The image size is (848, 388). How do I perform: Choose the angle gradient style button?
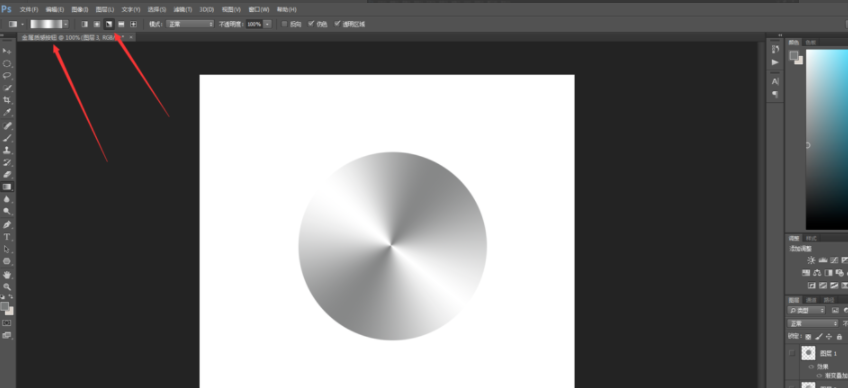click(109, 24)
